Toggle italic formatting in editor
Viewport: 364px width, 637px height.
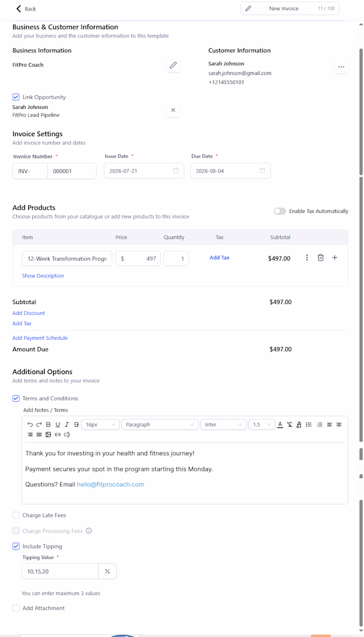pyautogui.click(x=67, y=424)
